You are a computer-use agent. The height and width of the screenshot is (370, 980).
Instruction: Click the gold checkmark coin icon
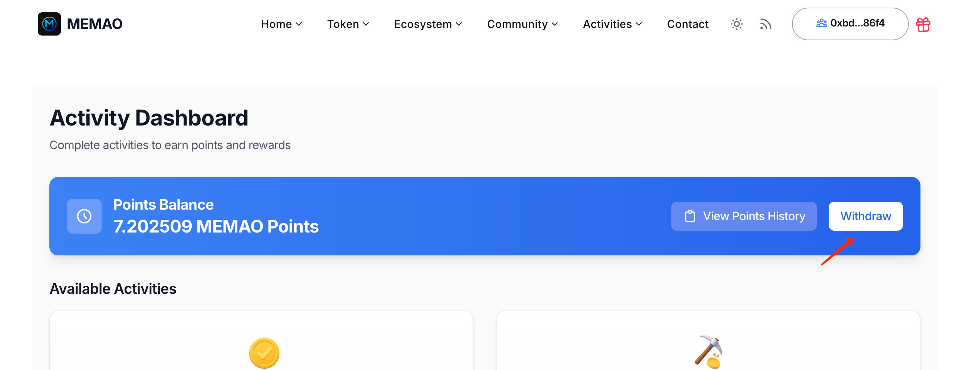(264, 353)
